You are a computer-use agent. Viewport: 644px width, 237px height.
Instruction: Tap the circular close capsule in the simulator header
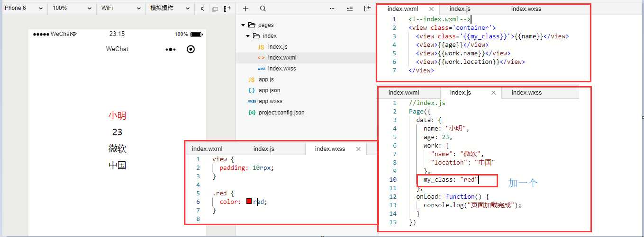point(191,49)
